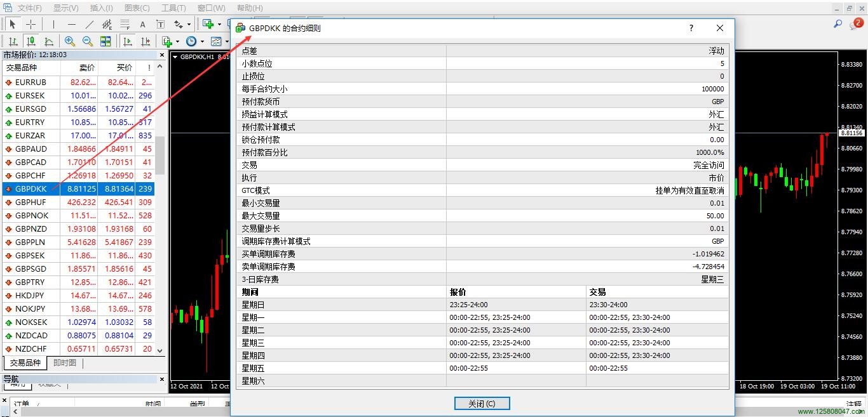Activate the crosshair tool
868x417 pixels.
pos(30,24)
